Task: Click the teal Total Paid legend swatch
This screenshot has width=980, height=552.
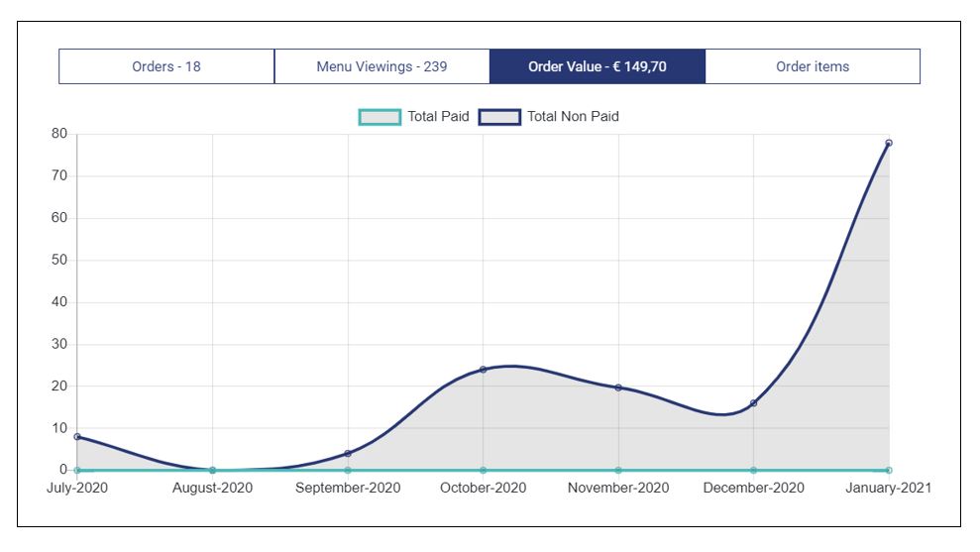Action: [380, 117]
